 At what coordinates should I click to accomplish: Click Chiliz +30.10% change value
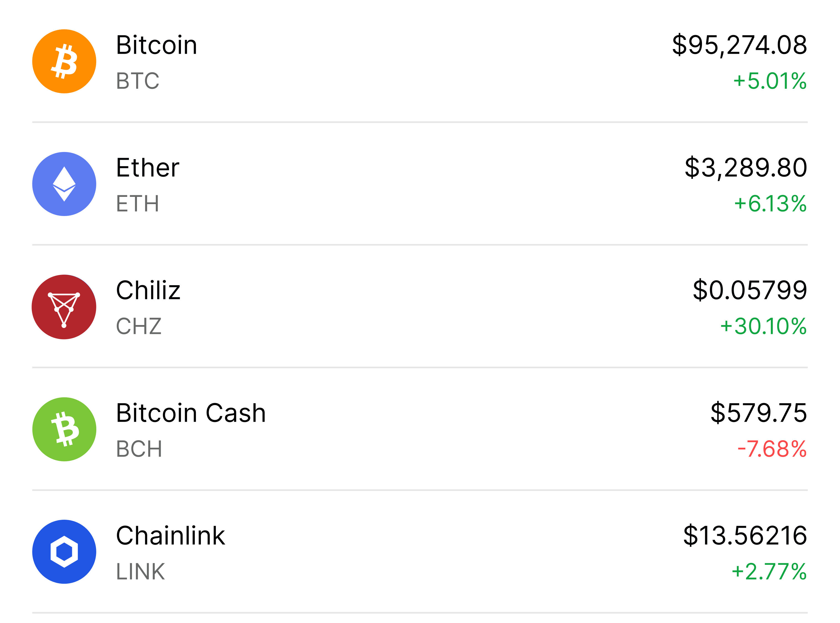[763, 326]
